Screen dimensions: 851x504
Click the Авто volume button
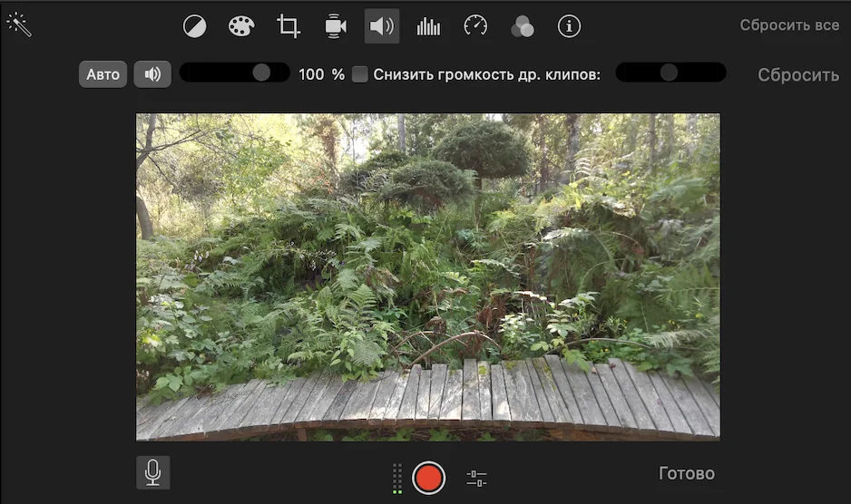(103, 74)
